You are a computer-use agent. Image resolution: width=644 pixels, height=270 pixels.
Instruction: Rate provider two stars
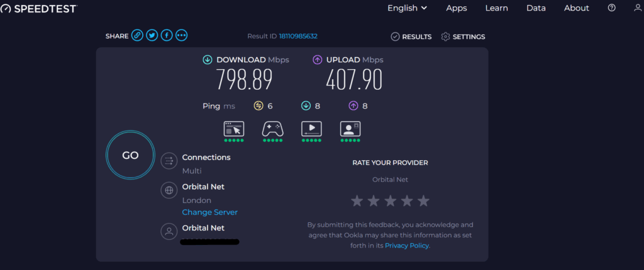click(374, 201)
